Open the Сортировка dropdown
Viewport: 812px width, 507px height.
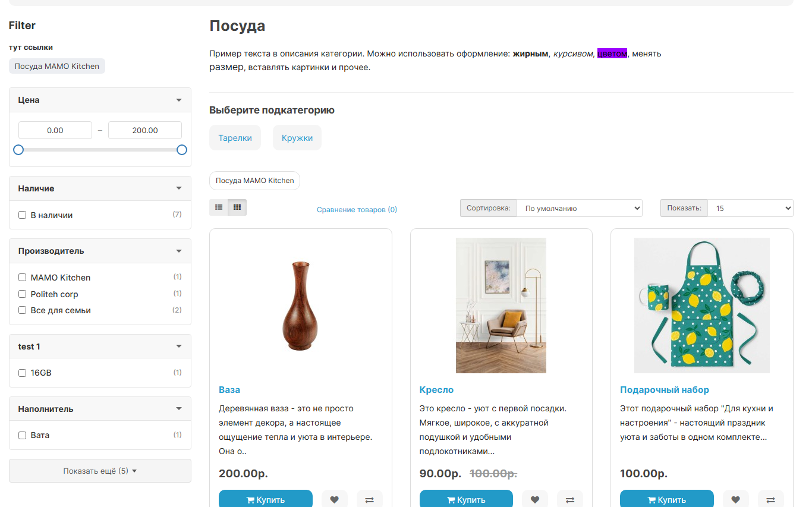tap(580, 208)
